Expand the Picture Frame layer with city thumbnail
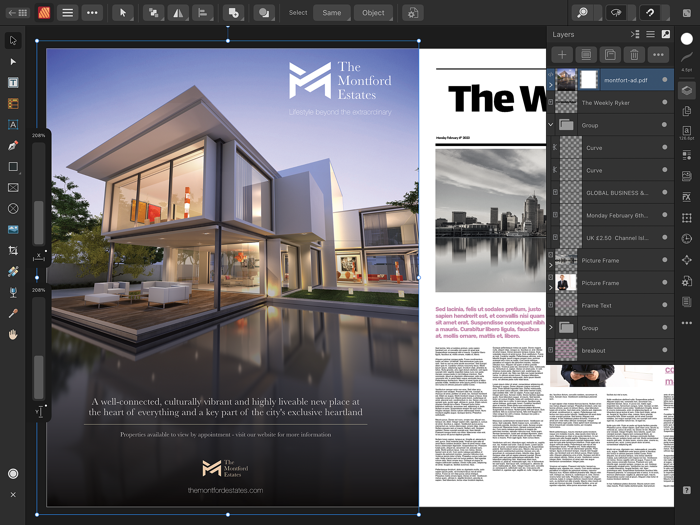 (550, 265)
